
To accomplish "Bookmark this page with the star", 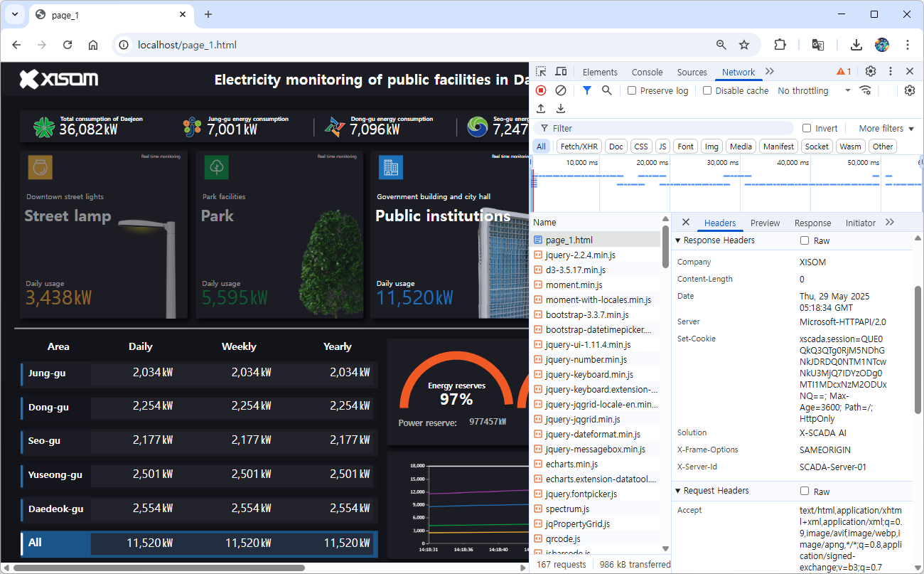I will (x=744, y=45).
